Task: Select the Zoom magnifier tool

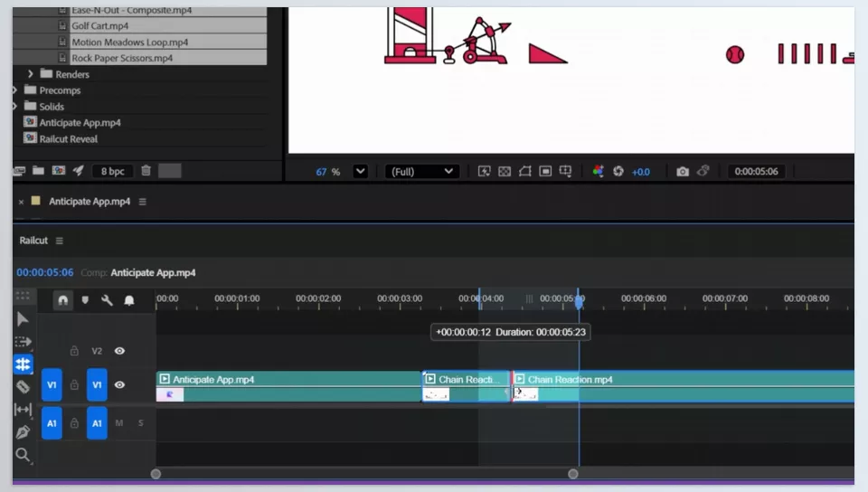Action: pyautogui.click(x=23, y=455)
